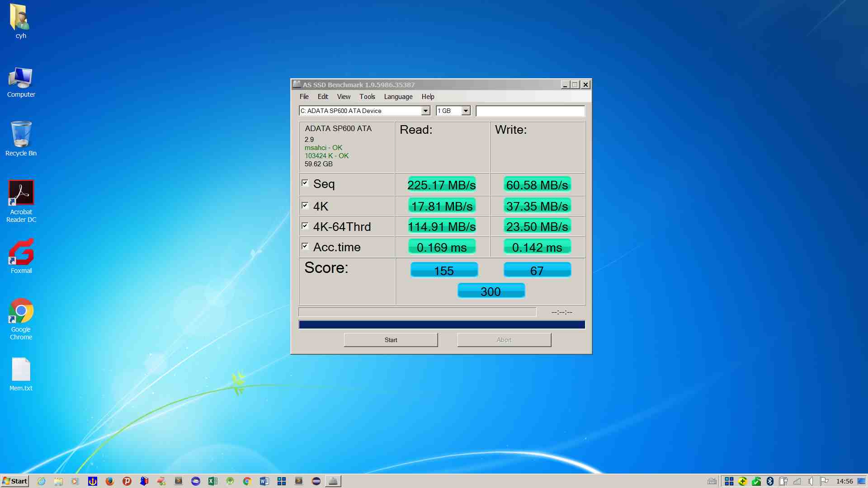This screenshot has height=488, width=868.
Task: Uncheck the 4K-64Thrd test checkbox
Action: point(305,226)
